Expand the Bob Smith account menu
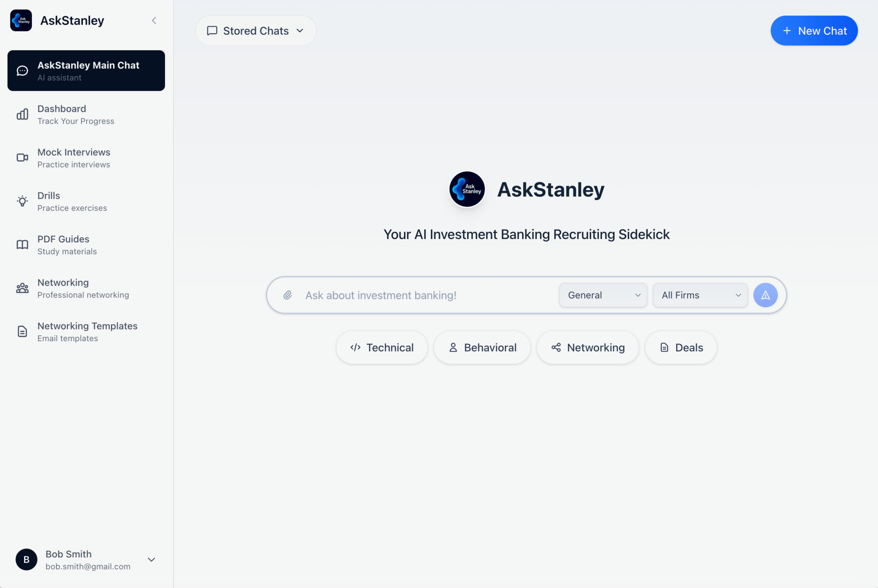 151,560
